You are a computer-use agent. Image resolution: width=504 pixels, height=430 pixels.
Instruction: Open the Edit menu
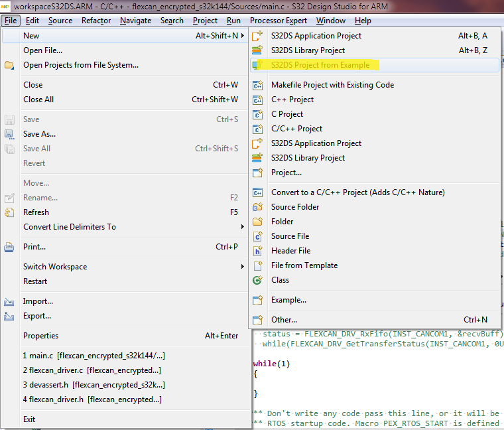pos(32,21)
